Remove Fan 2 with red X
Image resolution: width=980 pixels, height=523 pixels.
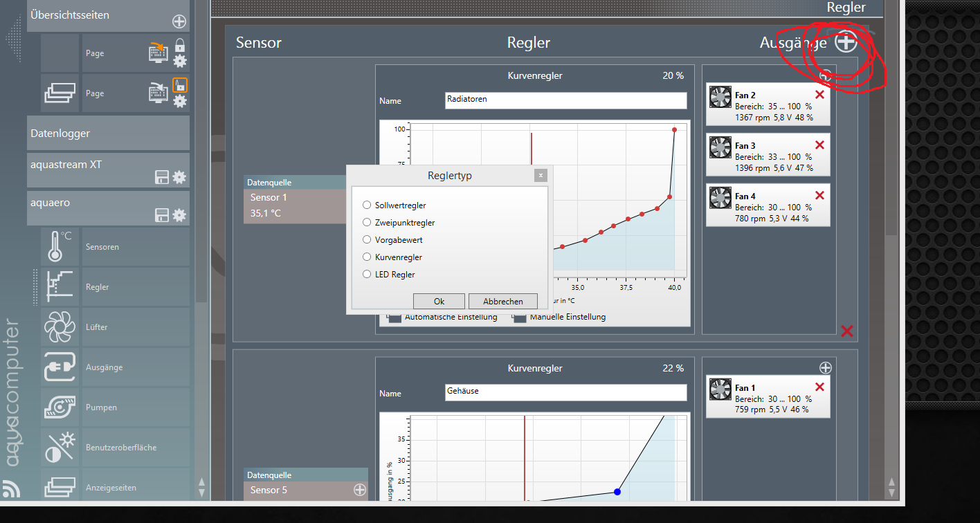[x=819, y=95]
